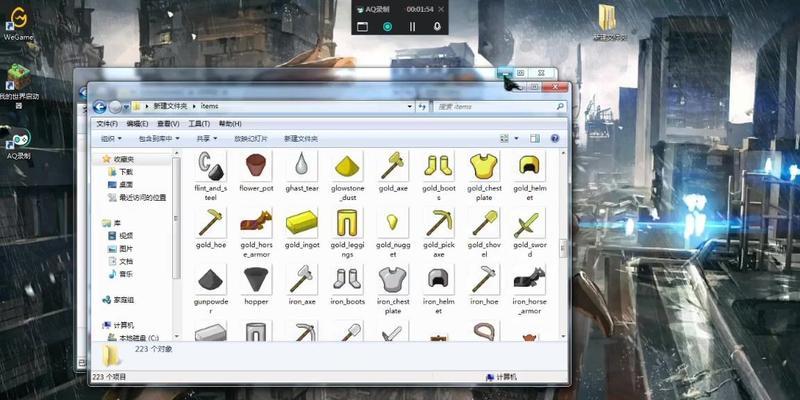Open 桌面 in the navigation pane
Image resolution: width=800 pixels, height=400 pixels.
coord(120,185)
